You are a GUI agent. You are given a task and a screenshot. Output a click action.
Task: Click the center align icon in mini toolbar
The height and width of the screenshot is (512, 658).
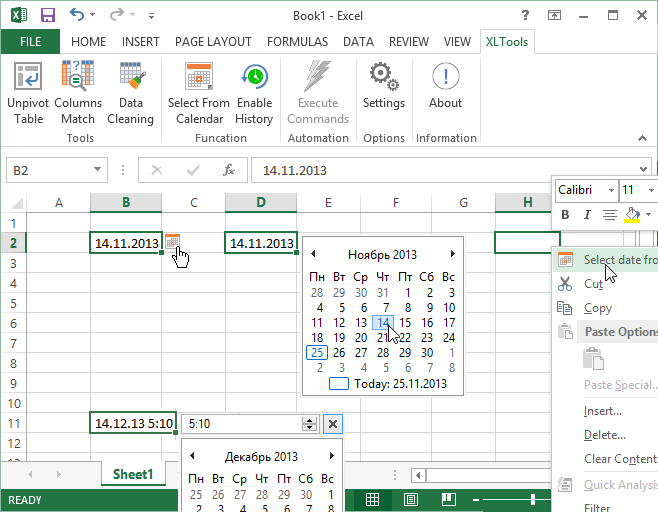[610, 215]
